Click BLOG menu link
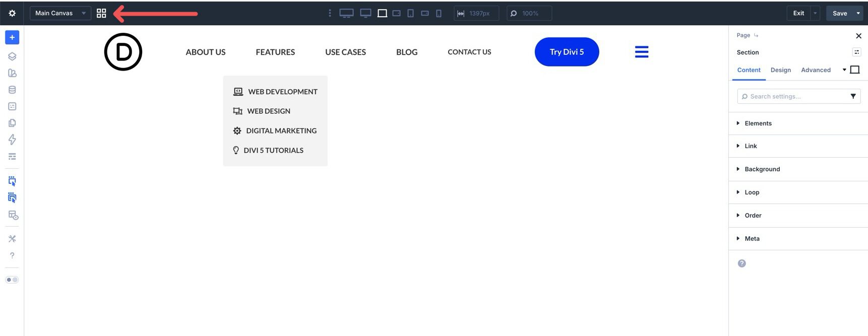This screenshot has height=336, width=868. (x=407, y=52)
